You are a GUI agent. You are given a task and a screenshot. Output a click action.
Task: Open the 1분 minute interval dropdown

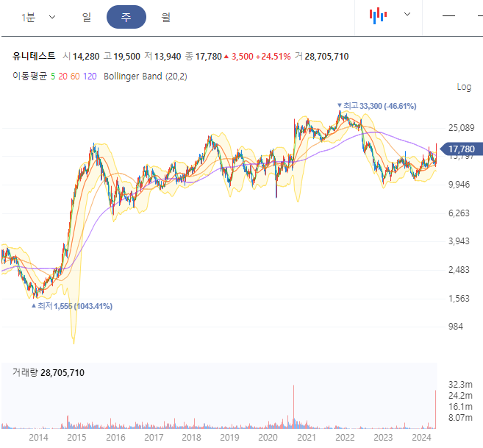pos(38,17)
